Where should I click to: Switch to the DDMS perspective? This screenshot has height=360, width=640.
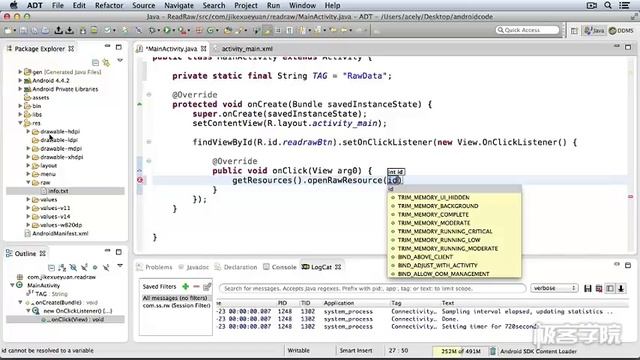pyautogui.click(x=621, y=31)
